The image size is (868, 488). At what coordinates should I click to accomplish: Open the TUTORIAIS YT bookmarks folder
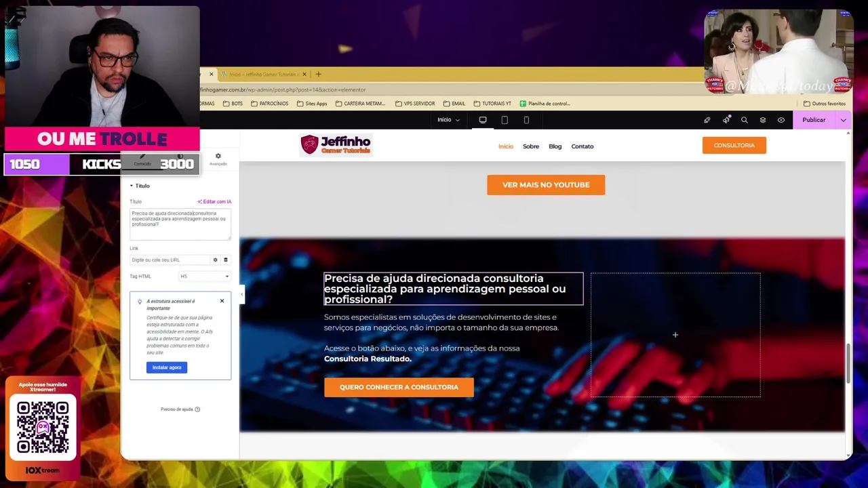pyautogui.click(x=492, y=104)
